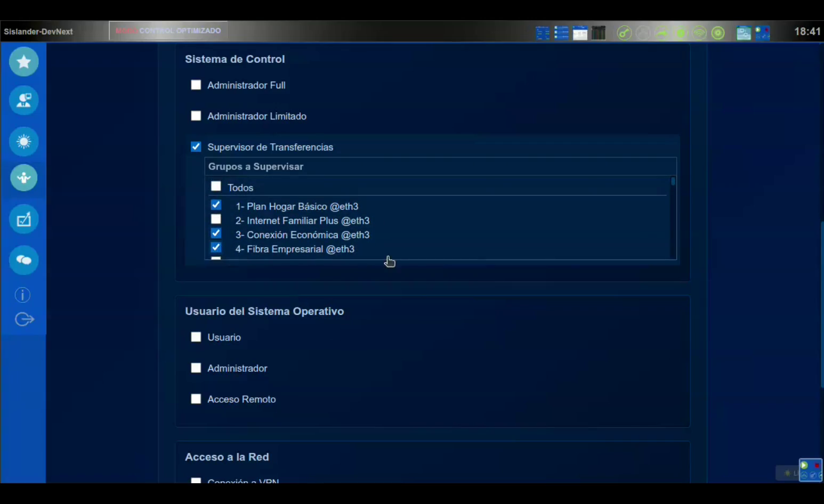Enable Acceso Remoto checkbox
The height and width of the screenshot is (504, 824).
[196, 399]
